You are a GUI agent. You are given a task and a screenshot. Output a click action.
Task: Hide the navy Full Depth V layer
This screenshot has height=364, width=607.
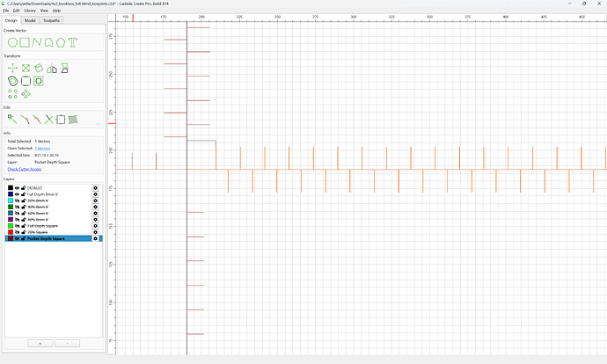tap(17, 194)
